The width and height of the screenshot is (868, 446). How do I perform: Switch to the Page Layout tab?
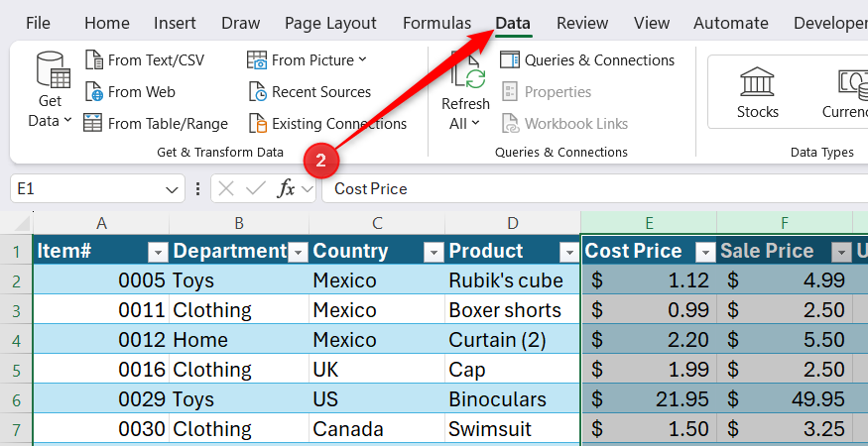point(330,23)
